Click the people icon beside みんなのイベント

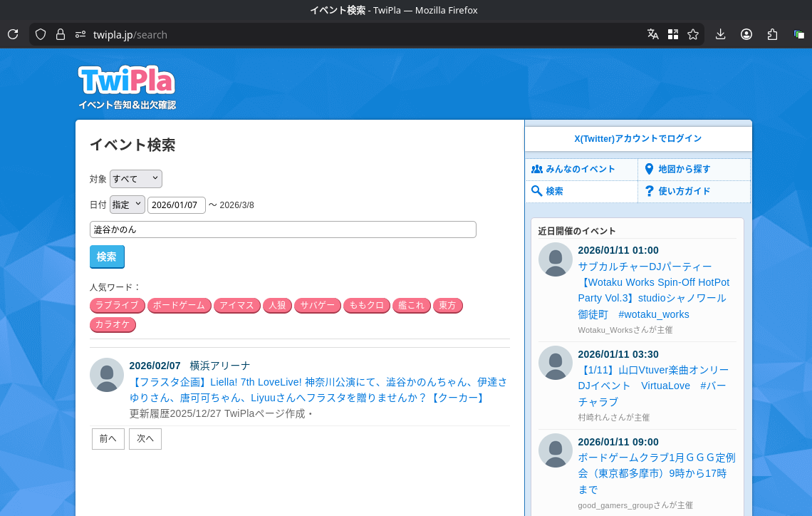click(x=538, y=169)
